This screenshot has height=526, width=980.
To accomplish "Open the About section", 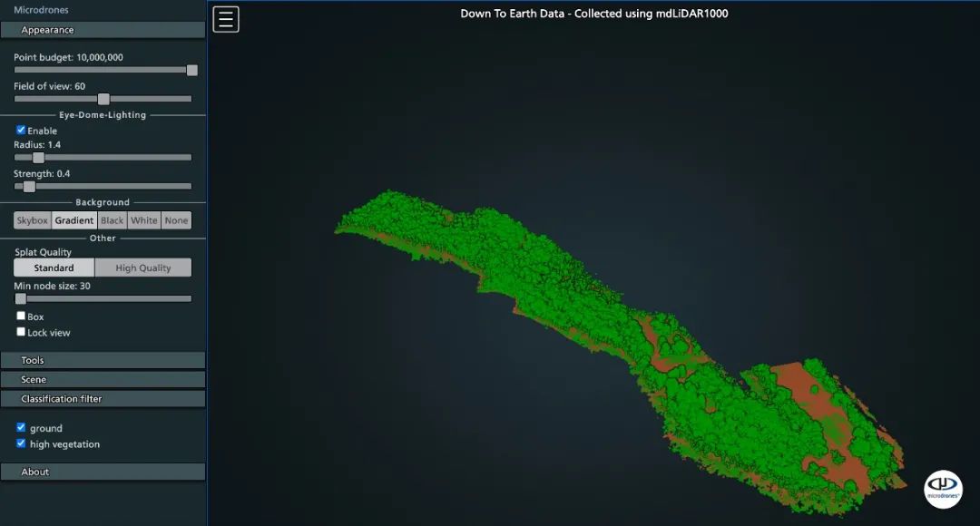I will pos(103,472).
